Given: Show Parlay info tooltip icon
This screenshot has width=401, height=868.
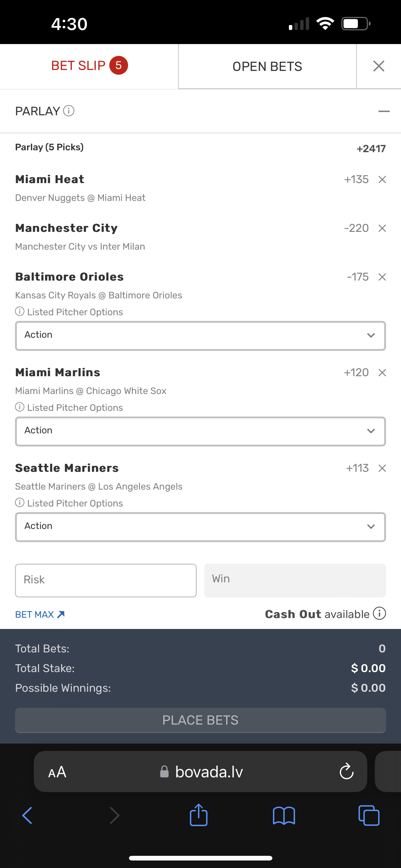Looking at the screenshot, I should coord(69,111).
